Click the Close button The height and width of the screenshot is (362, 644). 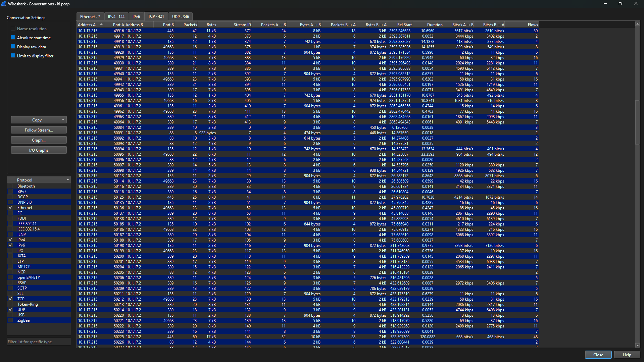pyautogui.click(x=598, y=355)
